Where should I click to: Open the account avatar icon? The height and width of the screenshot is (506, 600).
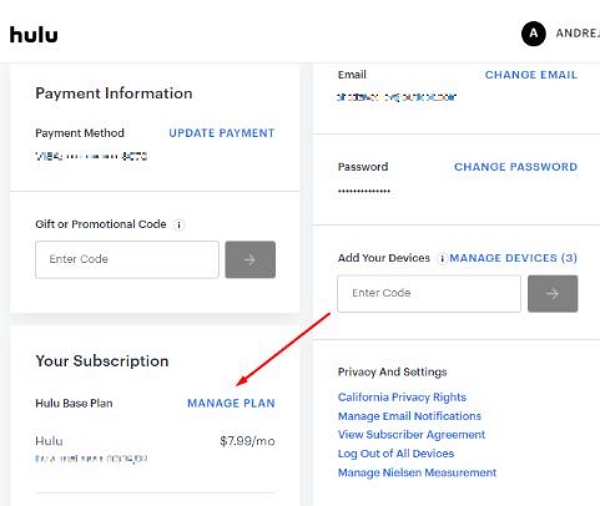point(533,33)
